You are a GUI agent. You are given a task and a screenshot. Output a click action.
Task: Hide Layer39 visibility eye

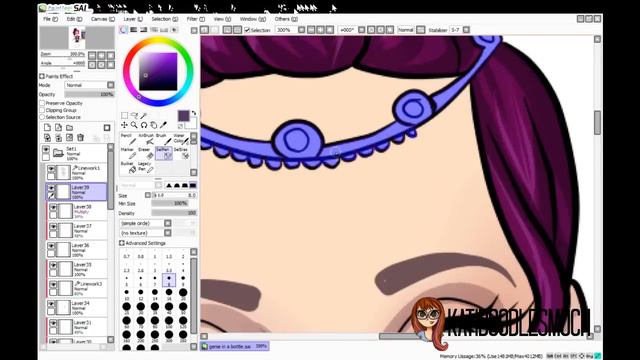51,188
